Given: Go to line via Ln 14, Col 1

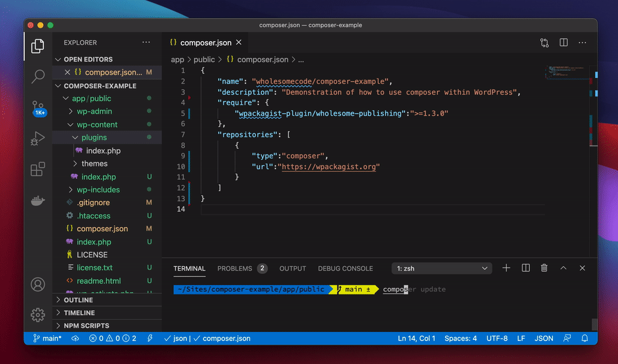Looking at the screenshot, I should [x=416, y=339].
